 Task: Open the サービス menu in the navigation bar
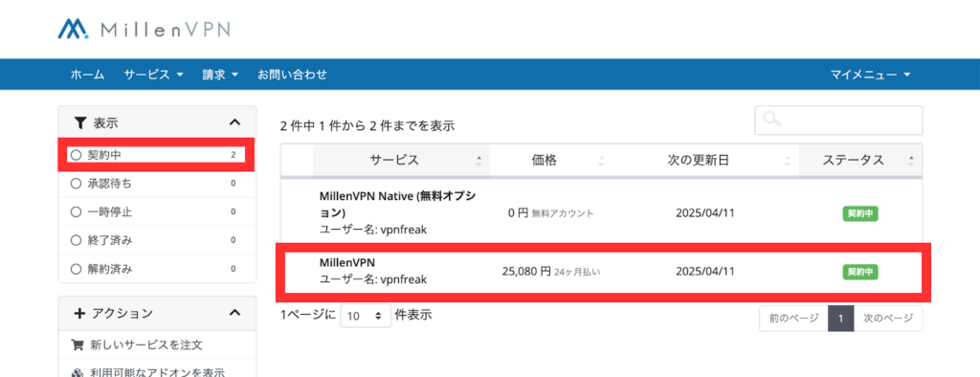click(153, 75)
